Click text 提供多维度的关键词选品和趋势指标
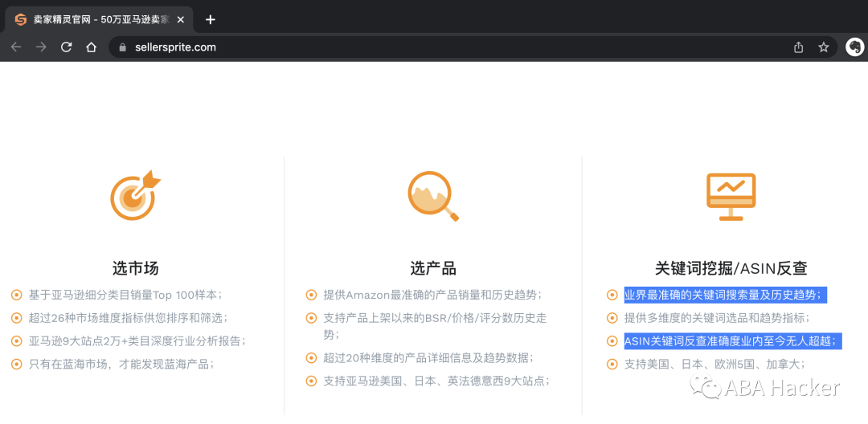The height and width of the screenshot is (424, 868). click(718, 318)
